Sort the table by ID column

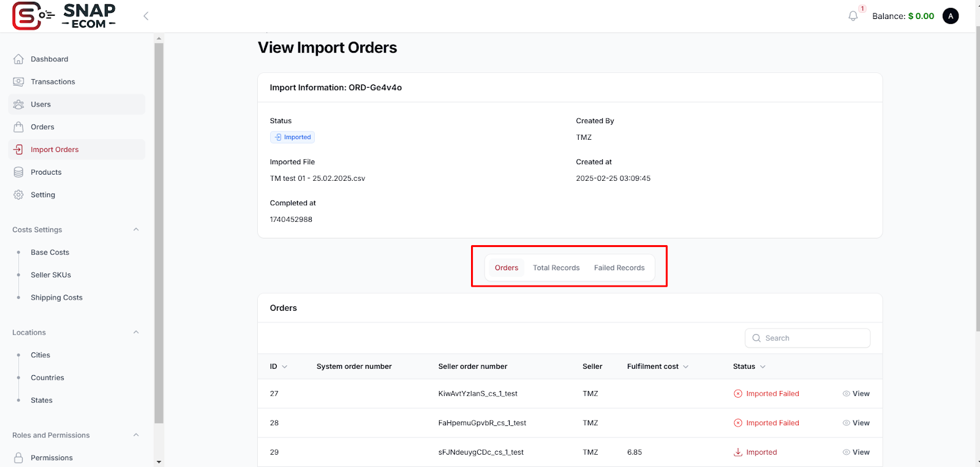(x=279, y=366)
